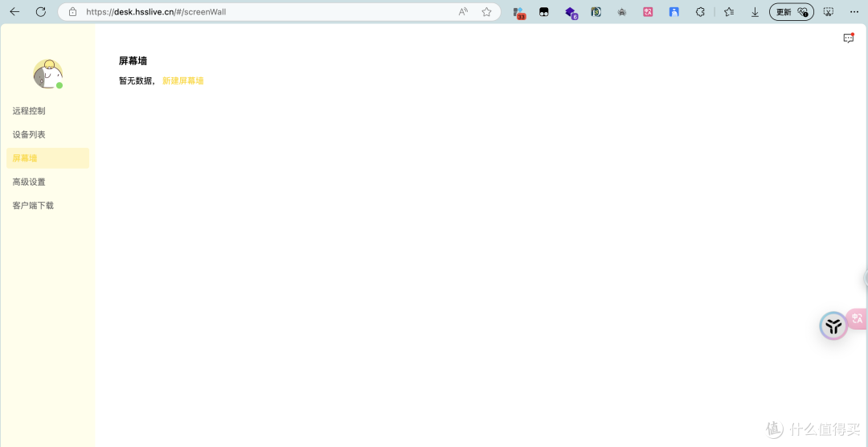Open the extensions puzzle-piece menu

(x=700, y=11)
